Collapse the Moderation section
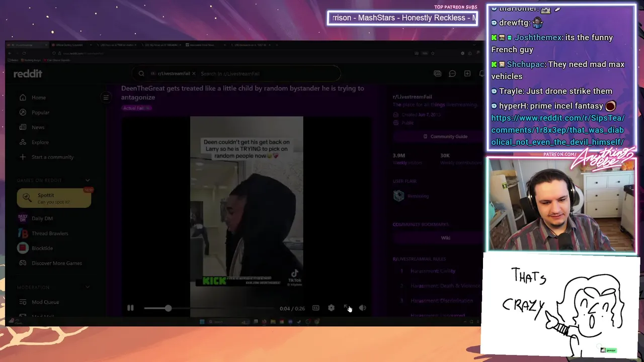Screen dimensions: 644x362 tap(88, 287)
